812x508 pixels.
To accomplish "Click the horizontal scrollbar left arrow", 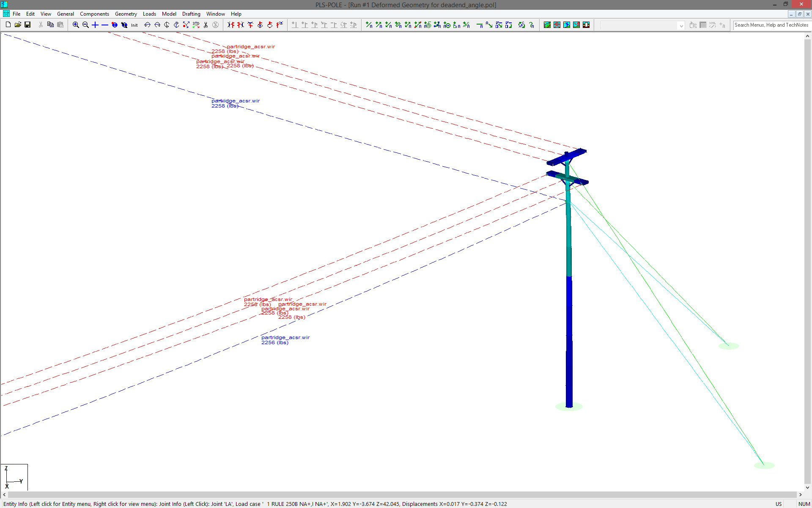I will pos(4,494).
